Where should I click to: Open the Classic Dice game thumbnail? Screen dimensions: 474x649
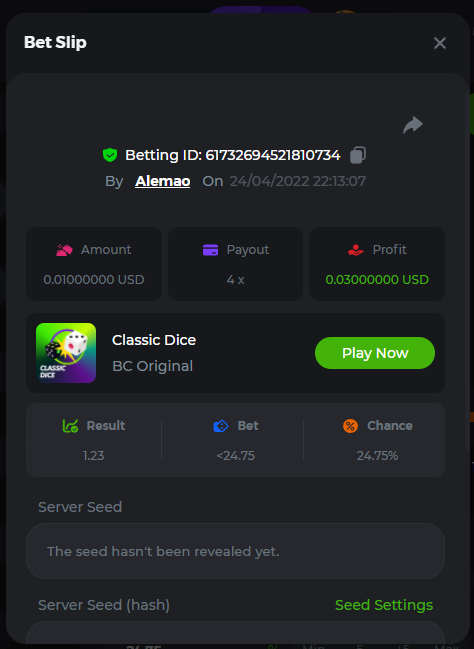(x=66, y=353)
